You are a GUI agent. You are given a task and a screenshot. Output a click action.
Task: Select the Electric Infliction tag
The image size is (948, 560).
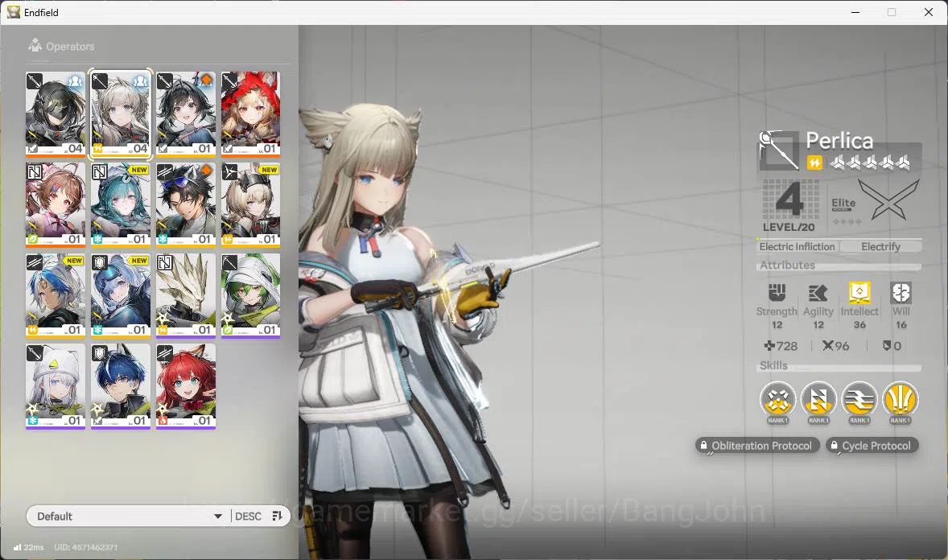pyautogui.click(x=797, y=247)
